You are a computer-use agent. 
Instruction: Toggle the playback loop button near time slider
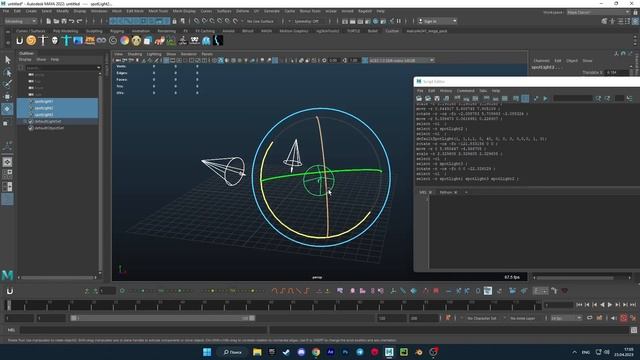590,318
